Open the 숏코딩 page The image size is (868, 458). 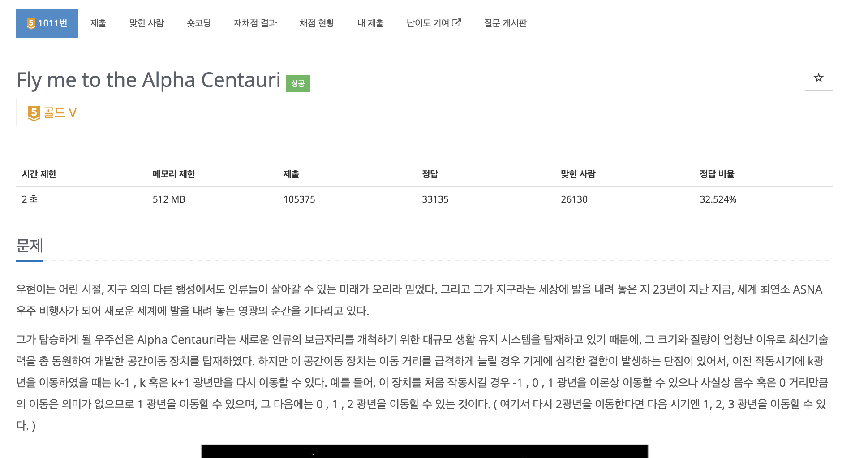click(x=199, y=23)
